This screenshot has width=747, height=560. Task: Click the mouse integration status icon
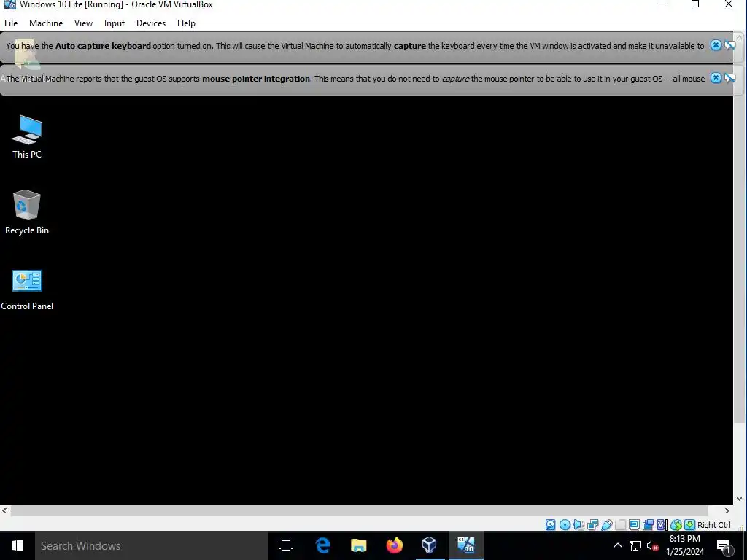click(676, 525)
